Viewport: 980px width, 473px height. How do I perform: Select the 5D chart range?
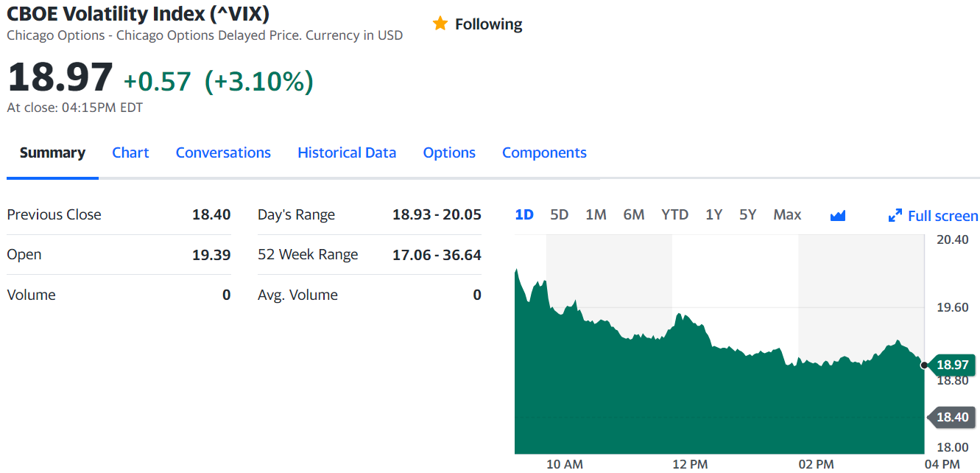point(560,214)
